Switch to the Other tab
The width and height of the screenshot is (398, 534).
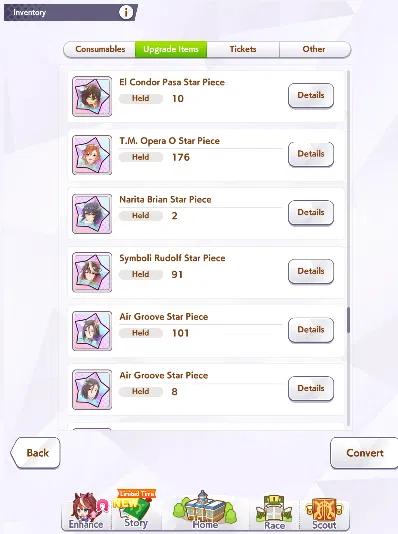[x=314, y=49]
